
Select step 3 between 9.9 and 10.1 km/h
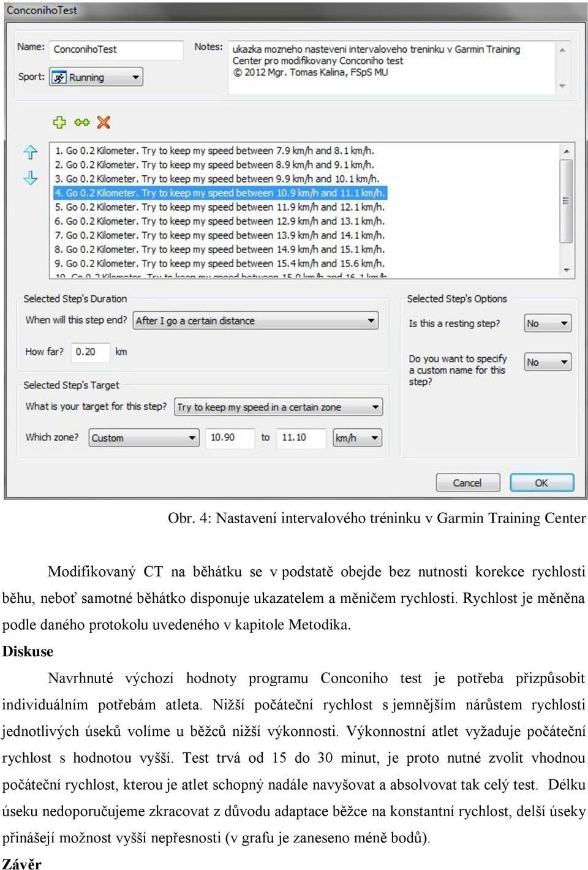coord(217,179)
